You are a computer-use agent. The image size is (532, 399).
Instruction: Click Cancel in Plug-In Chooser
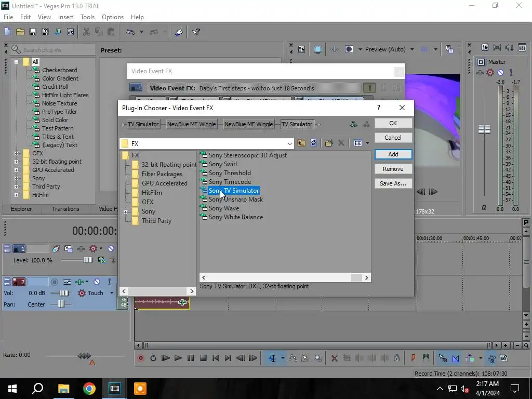click(393, 138)
